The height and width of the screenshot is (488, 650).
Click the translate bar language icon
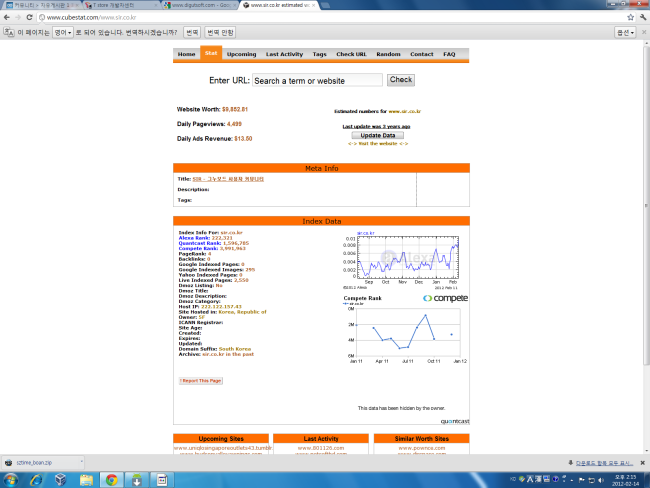pos(9,32)
